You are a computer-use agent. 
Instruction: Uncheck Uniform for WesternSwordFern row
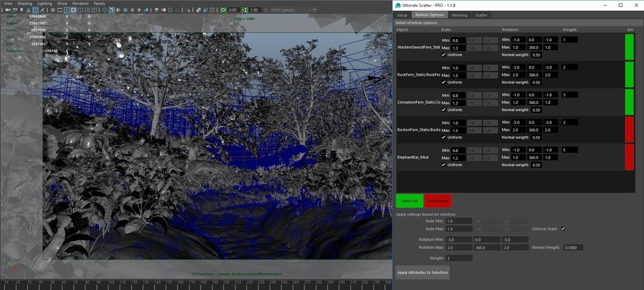pos(443,55)
